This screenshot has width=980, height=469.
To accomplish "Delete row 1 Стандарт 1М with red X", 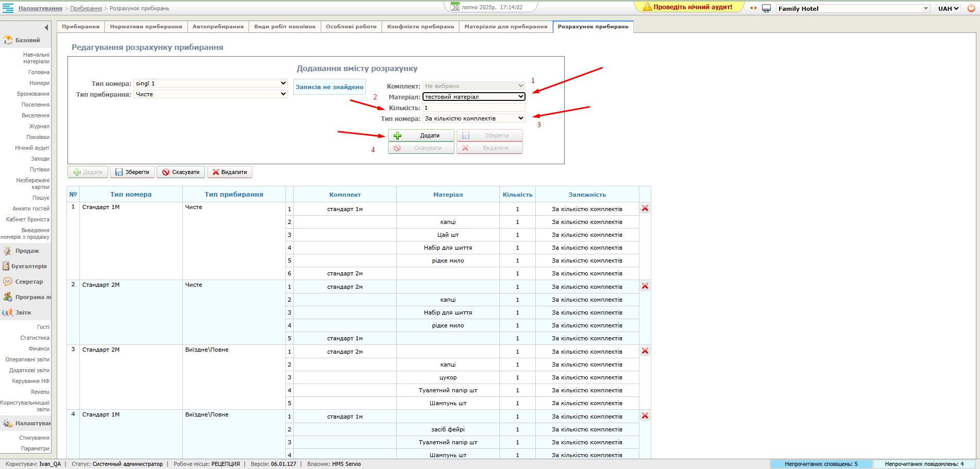I will coord(645,209).
